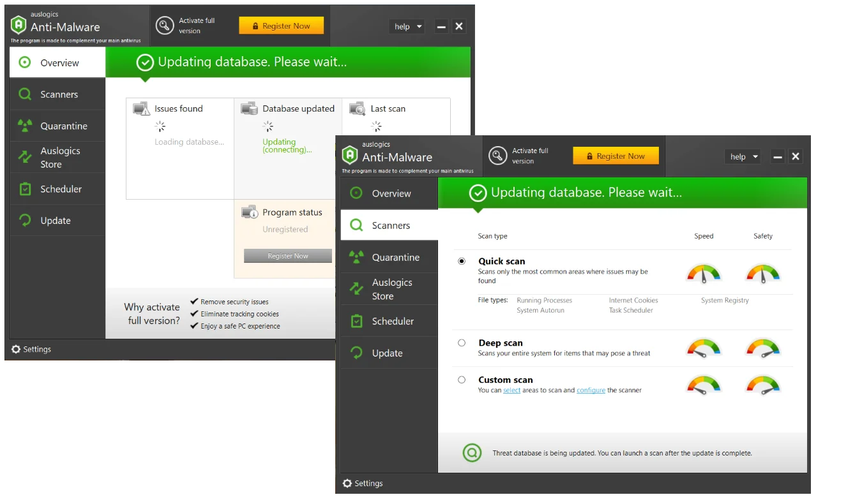This screenshot has width=862, height=504.
Task: Click Auslogics Store arrows icon in front window
Action: coord(356,289)
